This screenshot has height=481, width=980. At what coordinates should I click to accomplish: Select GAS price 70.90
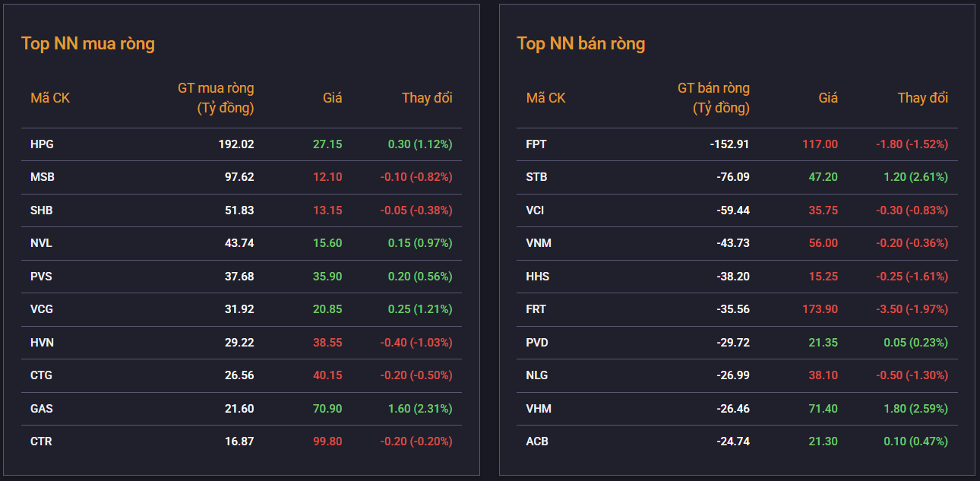point(327,409)
